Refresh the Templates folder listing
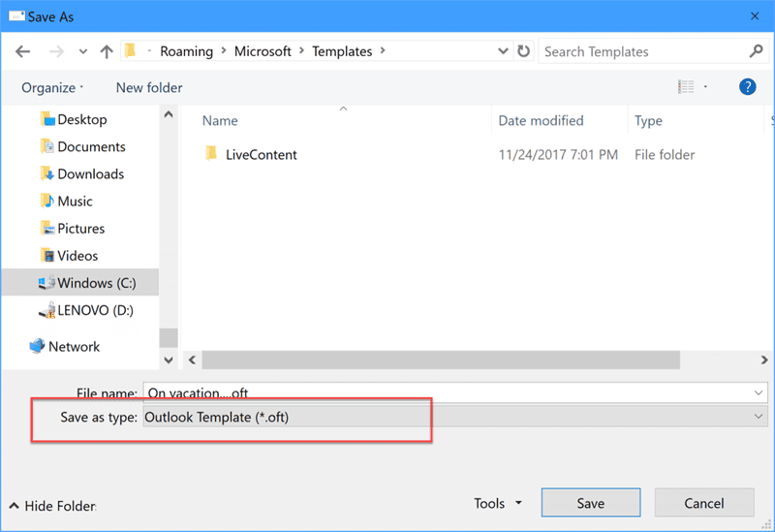Viewport: 775px width, 532px height. point(523,51)
